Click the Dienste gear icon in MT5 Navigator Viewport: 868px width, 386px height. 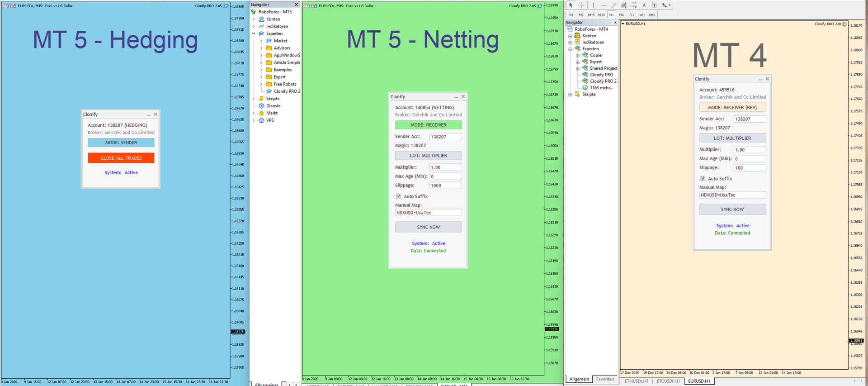(261, 106)
